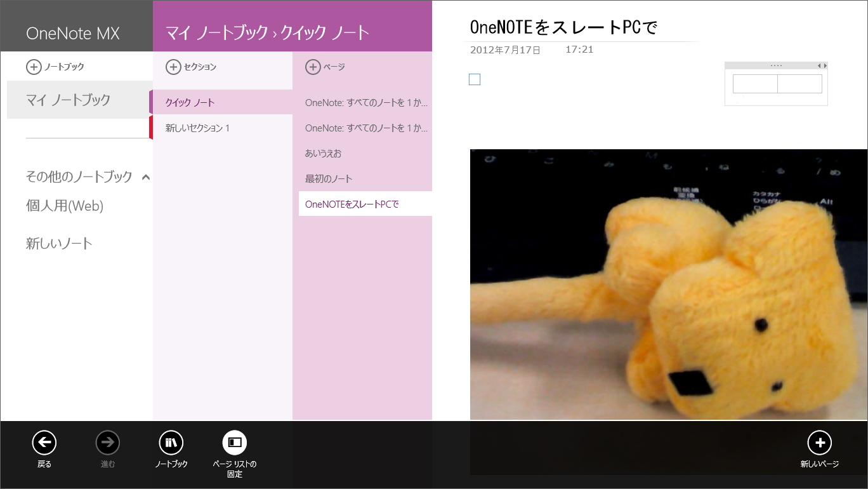The width and height of the screenshot is (868, 489).
Task: Open the あいうえお page
Action: 325,153
